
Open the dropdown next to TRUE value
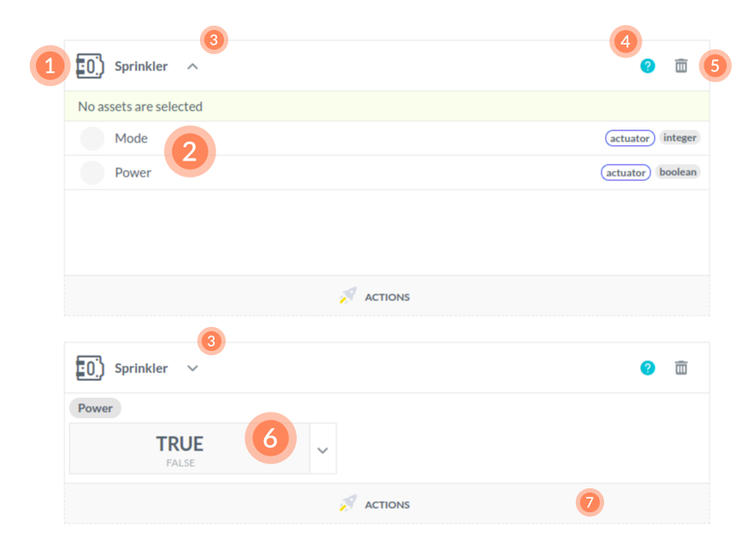(323, 449)
